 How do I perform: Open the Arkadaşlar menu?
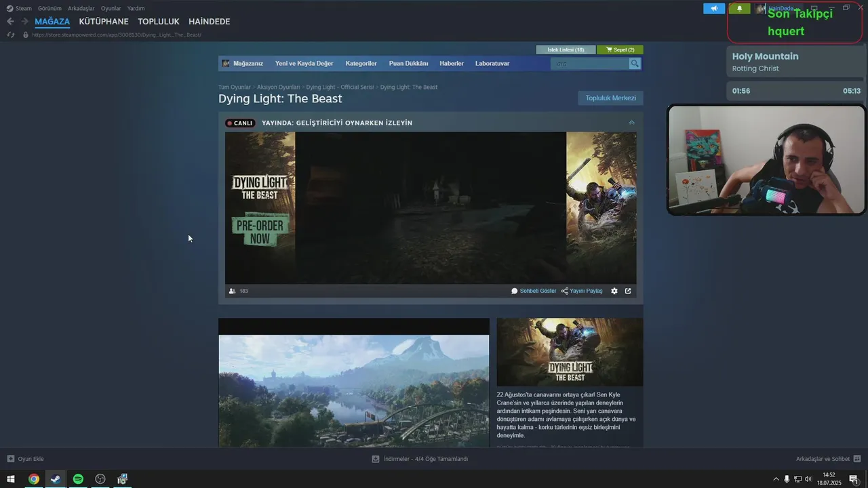point(81,9)
